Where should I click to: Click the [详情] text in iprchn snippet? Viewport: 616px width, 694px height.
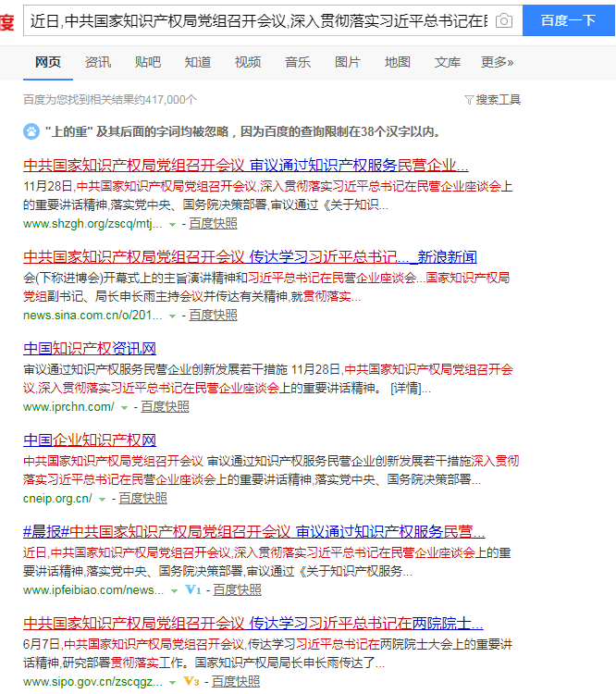click(405, 388)
